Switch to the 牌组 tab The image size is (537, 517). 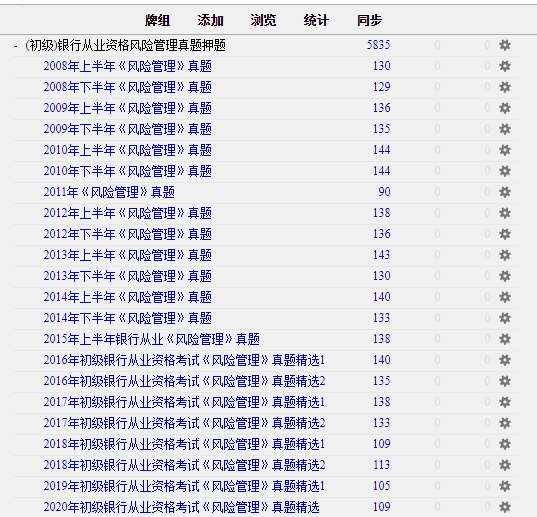(x=157, y=20)
